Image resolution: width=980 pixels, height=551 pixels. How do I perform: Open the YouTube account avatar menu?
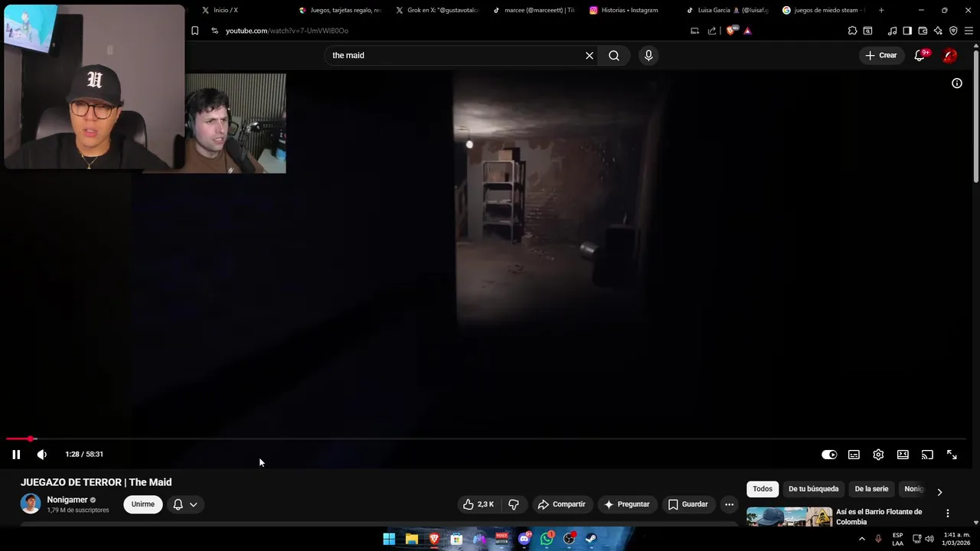[949, 55]
